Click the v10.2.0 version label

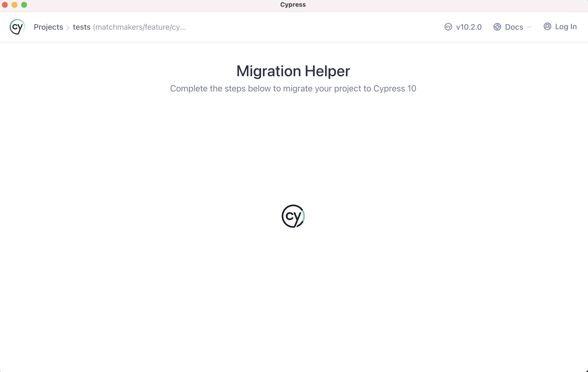(469, 27)
